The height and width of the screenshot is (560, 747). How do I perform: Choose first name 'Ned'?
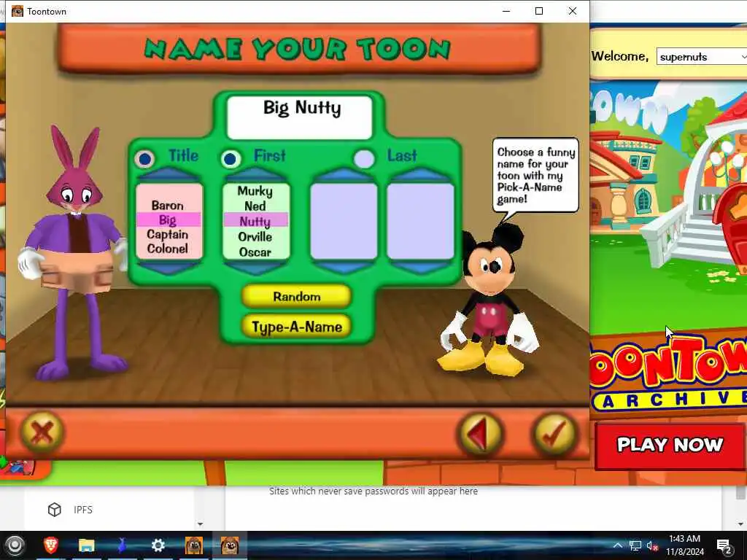[x=255, y=206]
